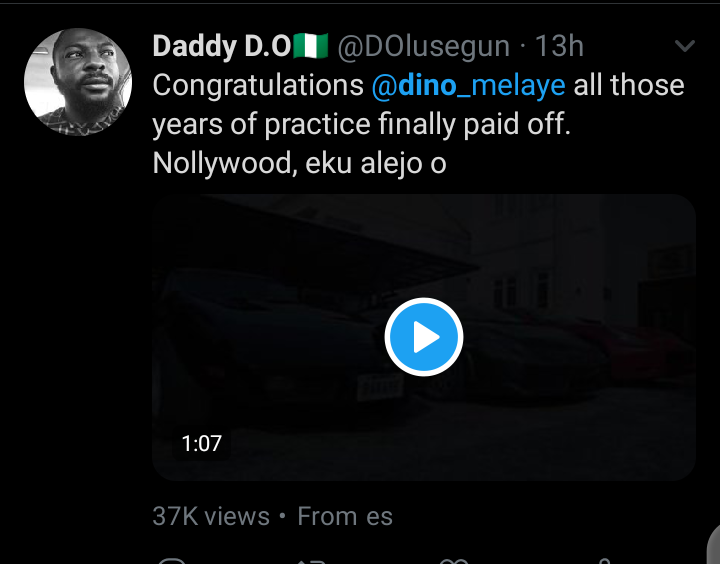
Task: Play the embedded tweet video
Action: 424,337
